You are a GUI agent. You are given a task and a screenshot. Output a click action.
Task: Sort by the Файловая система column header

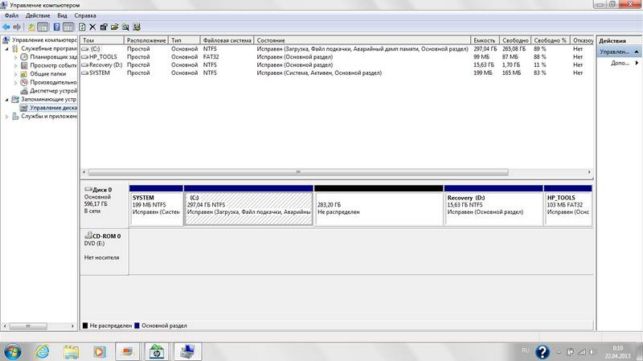(x=227, y=40)
